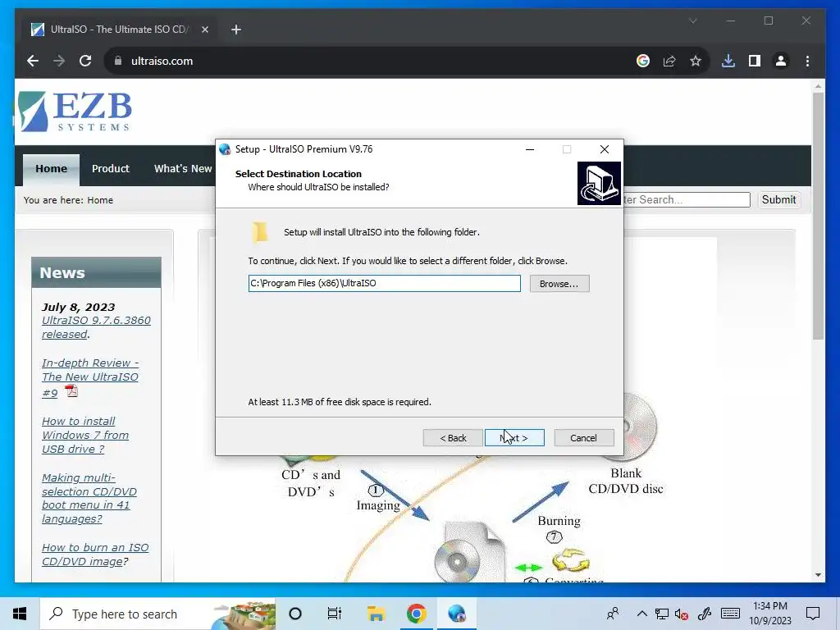Show hidden system tray icons
840x630 pixels.
(641, 614)
